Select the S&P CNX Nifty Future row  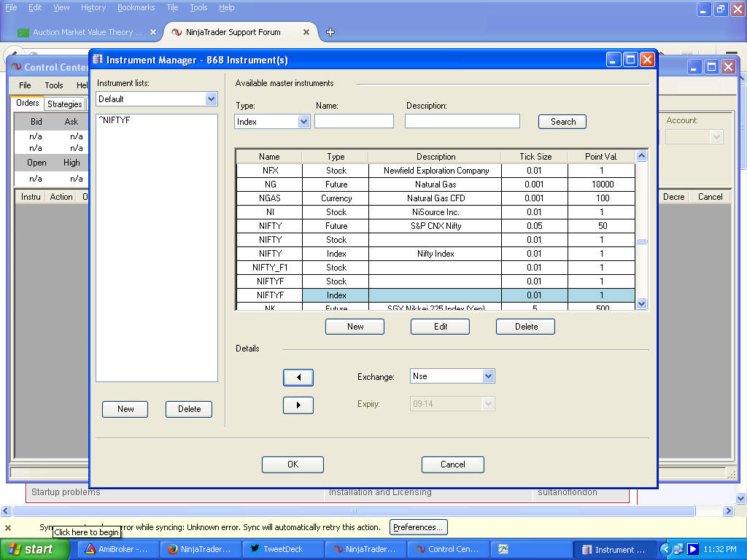tap(436, 226)
